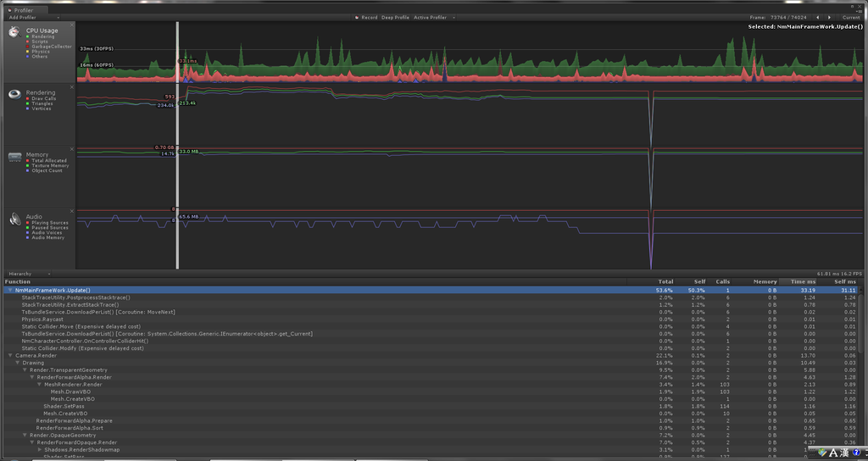The height and width of the screenshot is (461, 868).
Task: Toggle Object Count series in Memory legend
Action: (44, 170)
